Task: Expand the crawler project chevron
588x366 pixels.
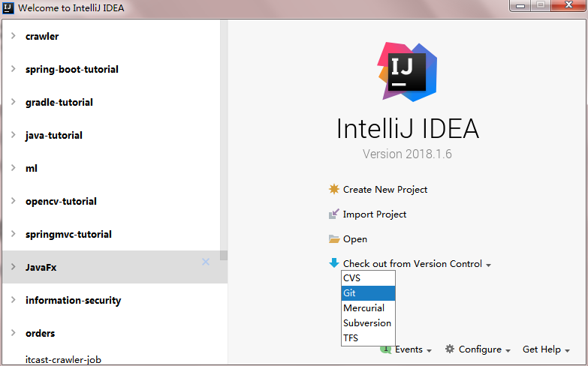Action: (x=13, y=36)
